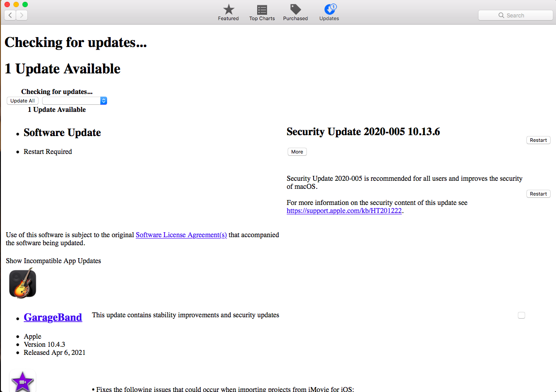Click the magnifier in the Search field
This screenshot has height=392, width=556.
(501, 15)
